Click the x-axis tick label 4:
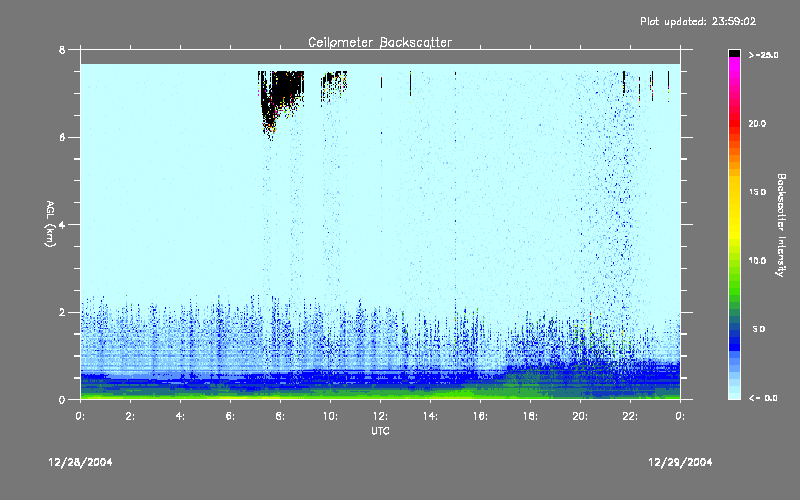 [x=180, y=416]
